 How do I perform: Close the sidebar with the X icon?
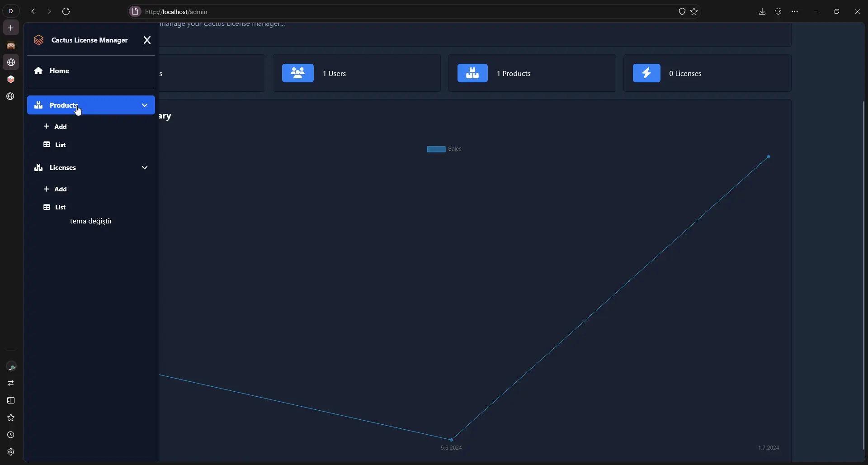[x=147, y=40]
